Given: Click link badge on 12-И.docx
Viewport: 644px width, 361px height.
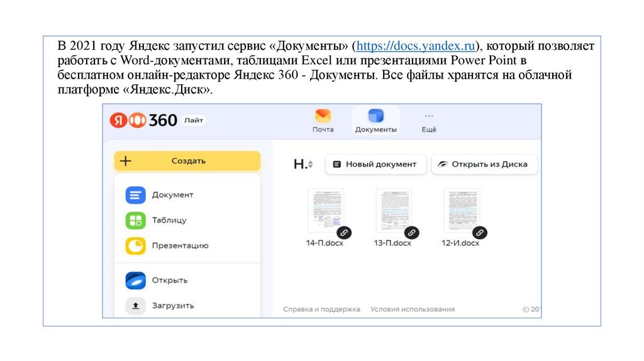Looking at the screenshot, I should (x=480, y=233).
